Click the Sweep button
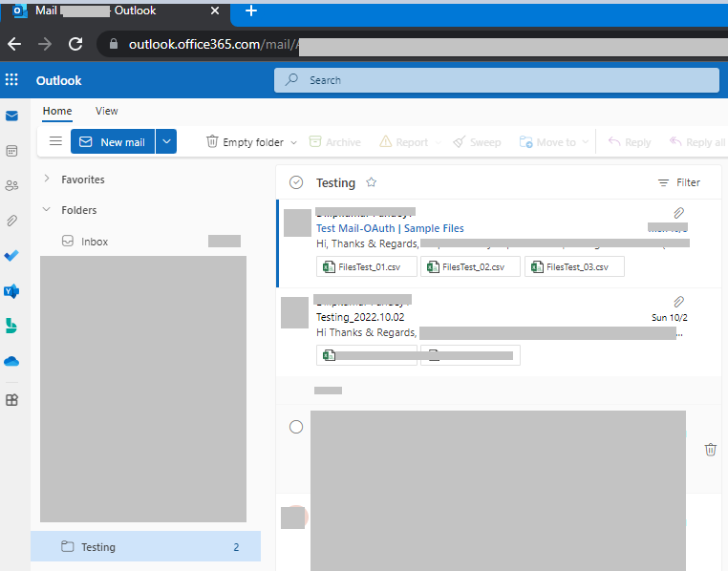The height and width of the screenshot is (571, 728). (477, 142)
